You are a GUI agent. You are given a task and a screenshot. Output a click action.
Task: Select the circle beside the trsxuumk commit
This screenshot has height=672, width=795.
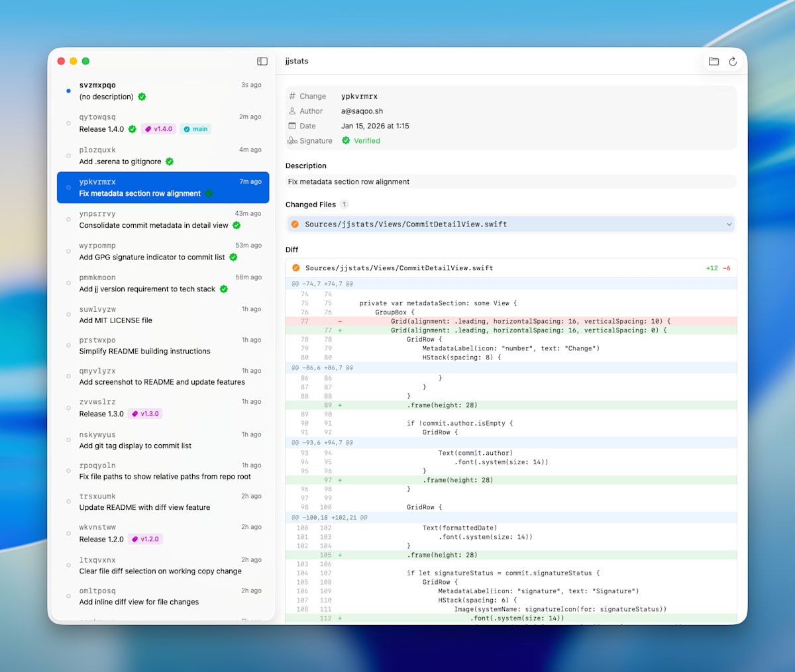68,501
